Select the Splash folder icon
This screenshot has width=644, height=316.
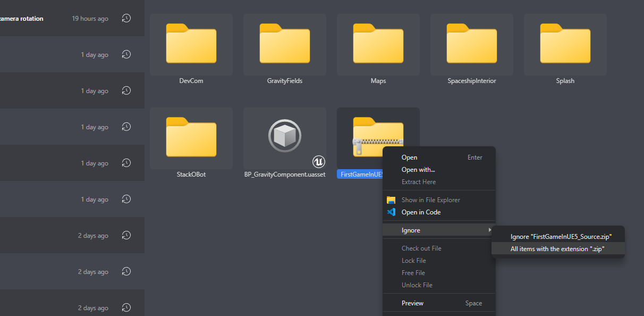click(565, 45)
